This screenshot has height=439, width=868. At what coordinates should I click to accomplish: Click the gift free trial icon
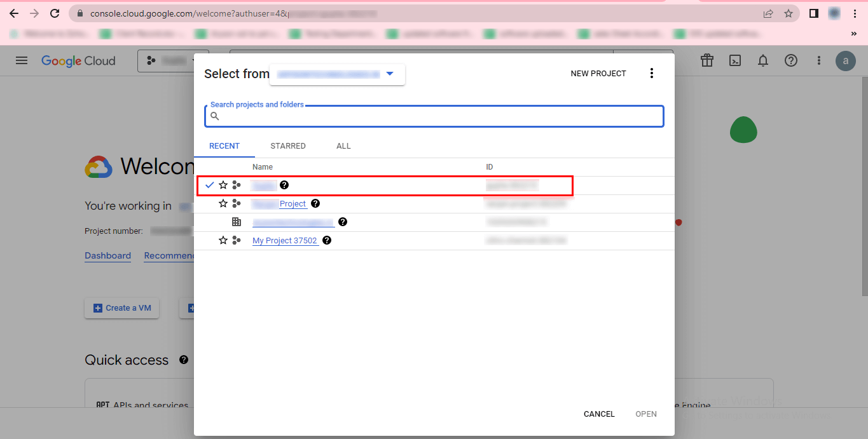[706, 60]
